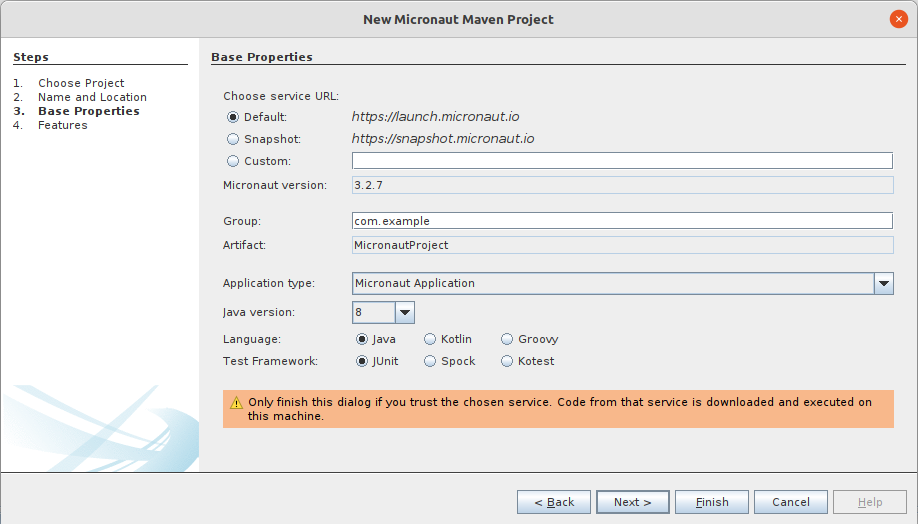The image size is (918, 524).
Task: Focus the Group field containing com.example
Action: tap(622, 221)
